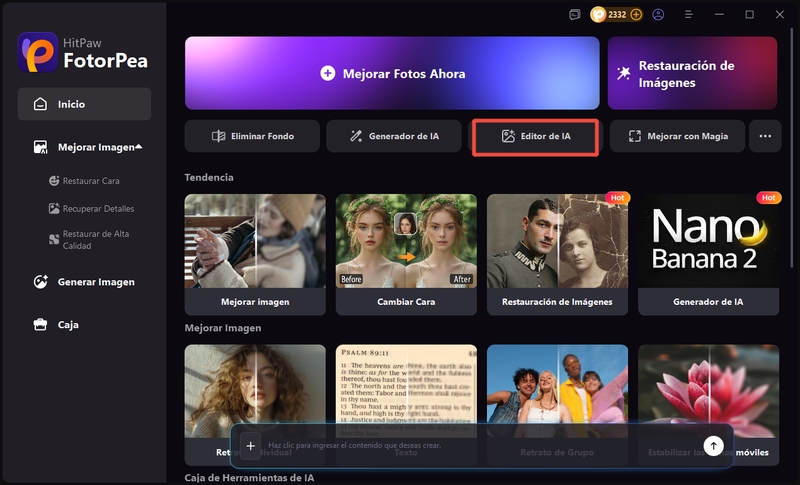Select Restaurar Cara in the sidebar

pyautogui.click(x=84, y=181)
